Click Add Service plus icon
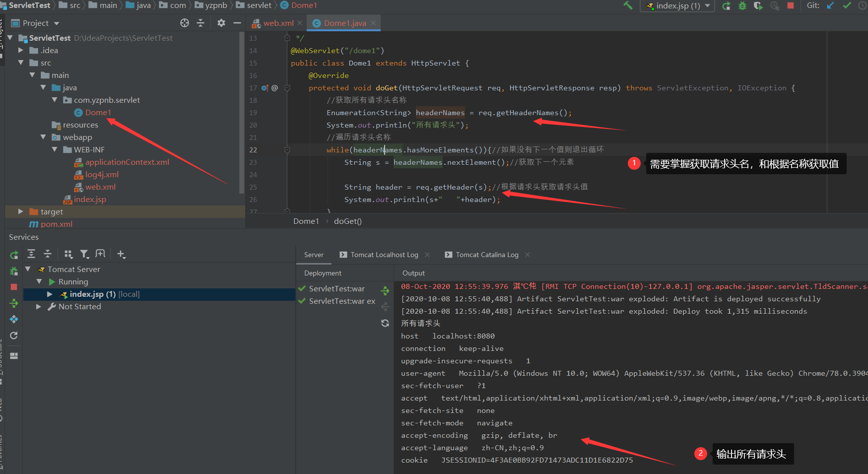 [121, 254]
